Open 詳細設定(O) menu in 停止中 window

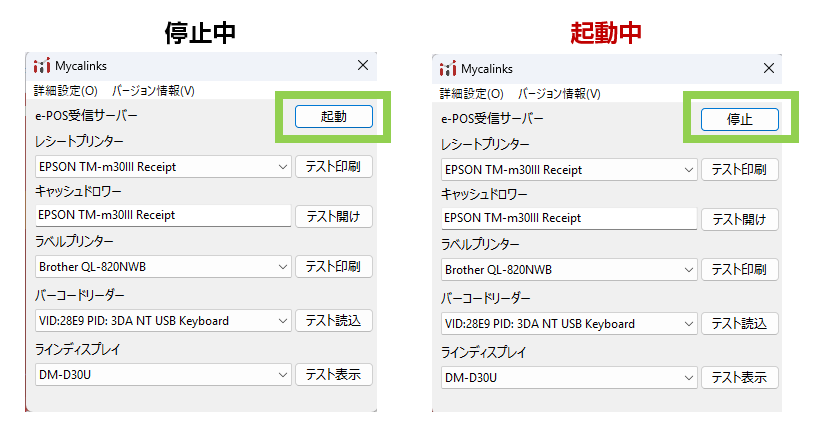point(66,91)
